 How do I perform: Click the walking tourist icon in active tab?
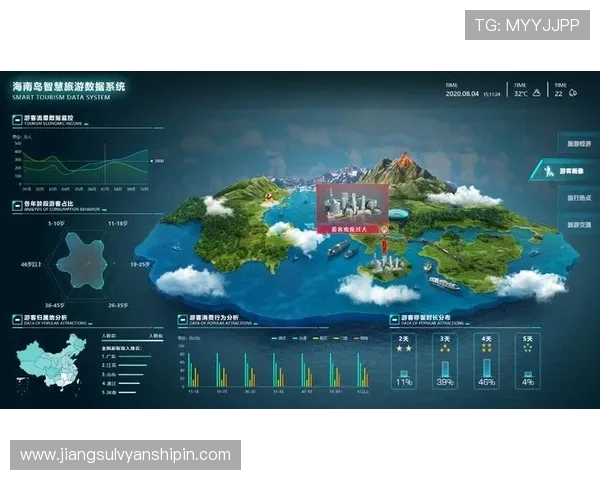point(549,171)
